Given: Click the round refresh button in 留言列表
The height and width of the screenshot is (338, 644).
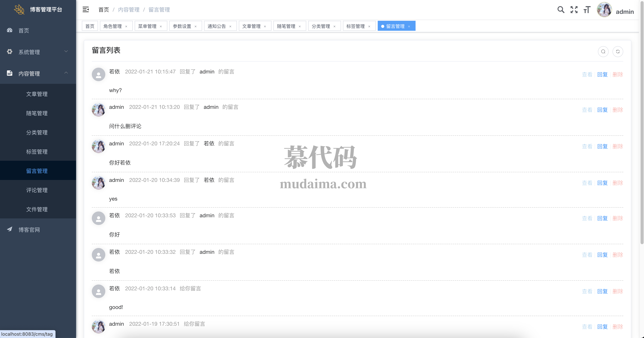Looking at the screenshot, I should 618,52.
